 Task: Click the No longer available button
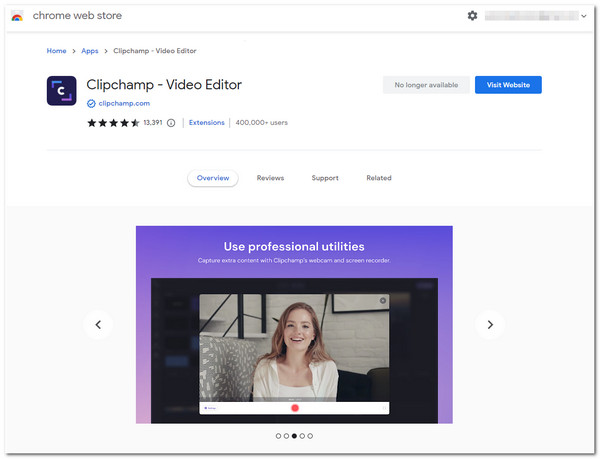tap(426, 85)
